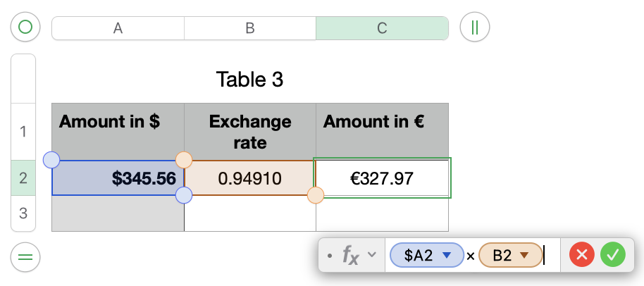
Task: Click the blue top-left selection handle
Action: (51, 160)
